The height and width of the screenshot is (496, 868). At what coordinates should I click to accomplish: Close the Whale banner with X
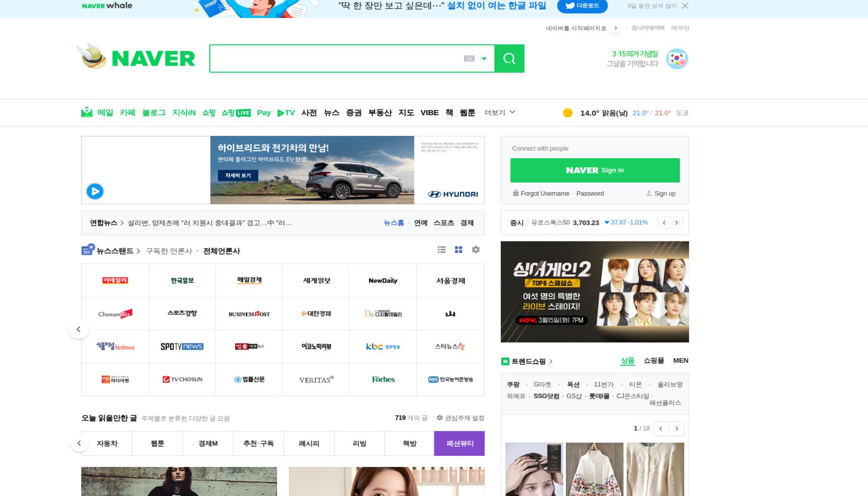(x=685, y=6)
